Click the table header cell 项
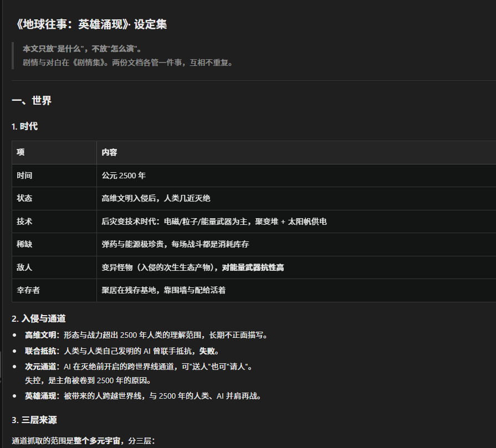 [x=54, y=152]
